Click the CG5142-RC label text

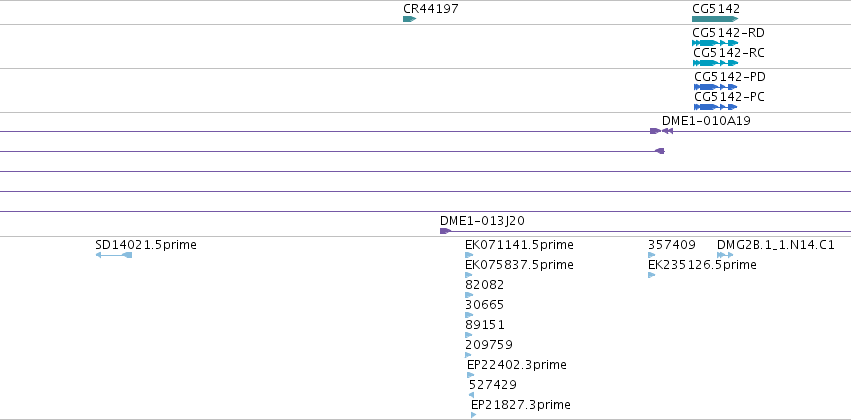[x=729, y=53]
